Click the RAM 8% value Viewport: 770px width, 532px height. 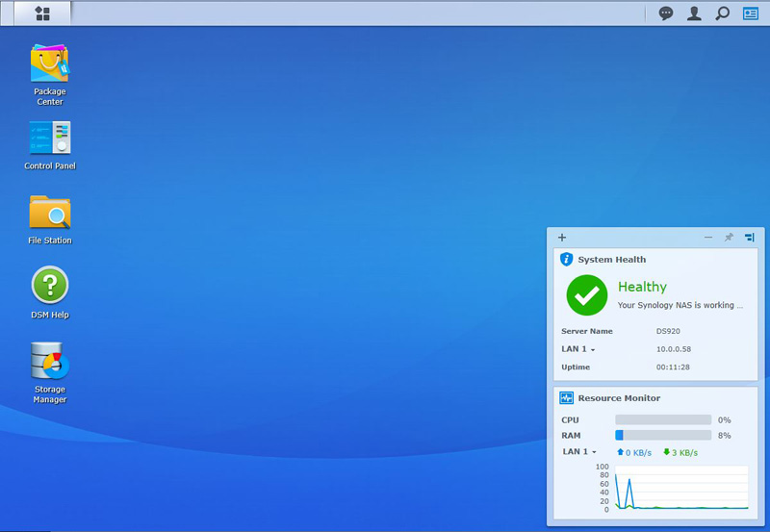coord(724,436)
